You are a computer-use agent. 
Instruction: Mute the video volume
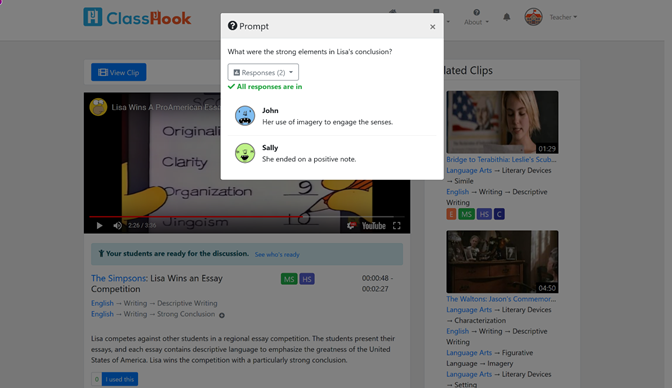tap(117, 226)
